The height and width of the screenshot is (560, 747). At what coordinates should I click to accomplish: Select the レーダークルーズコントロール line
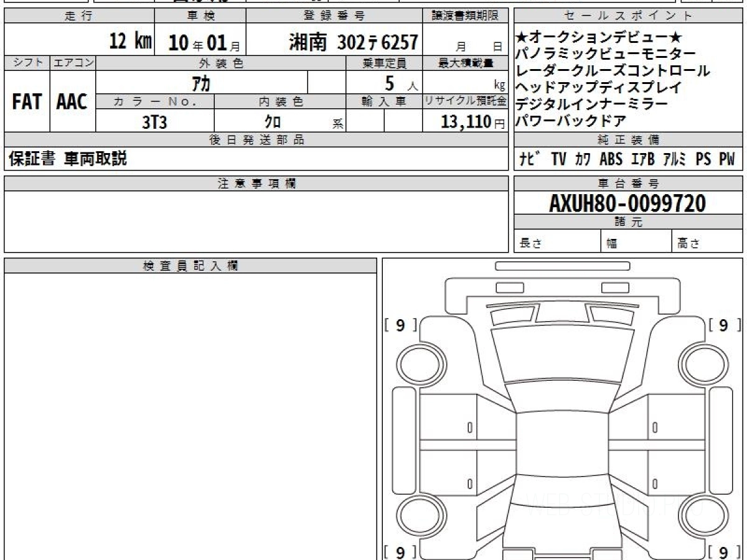(x=613, y=70)
